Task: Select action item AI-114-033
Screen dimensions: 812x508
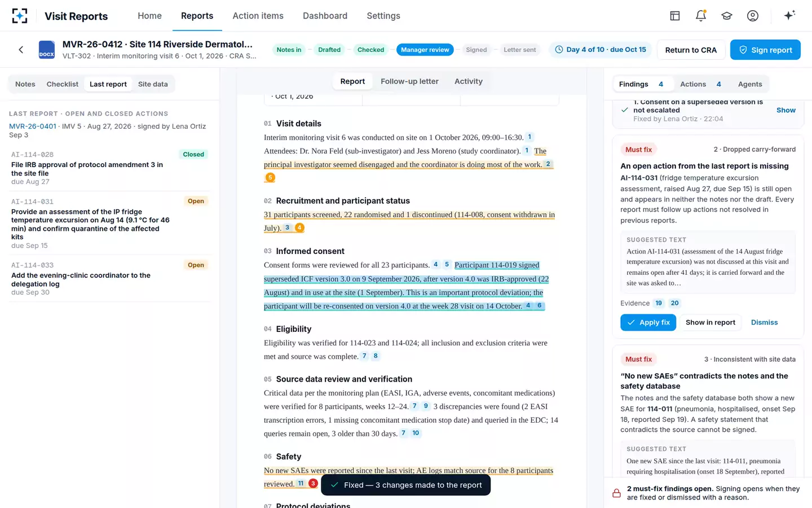Action: click(x=109, y=278)
